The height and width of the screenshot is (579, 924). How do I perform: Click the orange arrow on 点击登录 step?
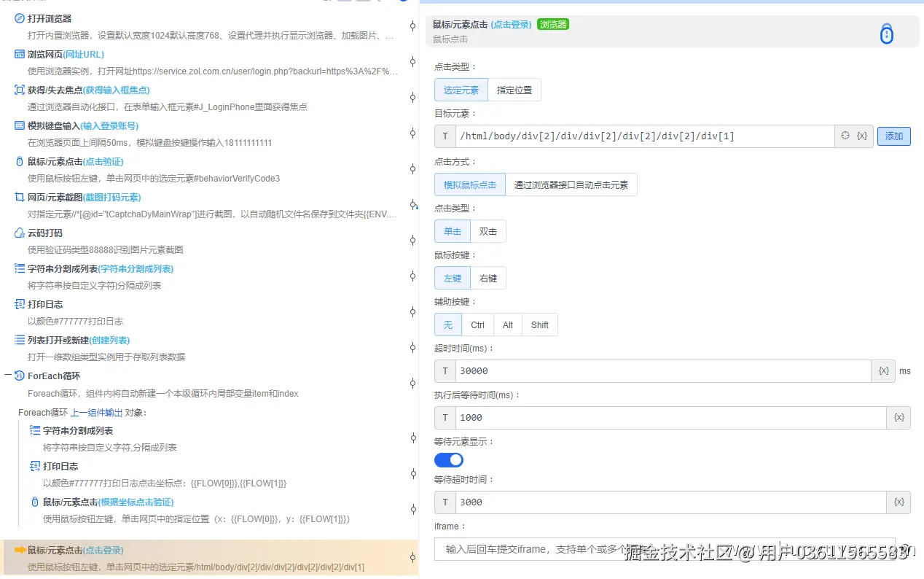(20, 550)
